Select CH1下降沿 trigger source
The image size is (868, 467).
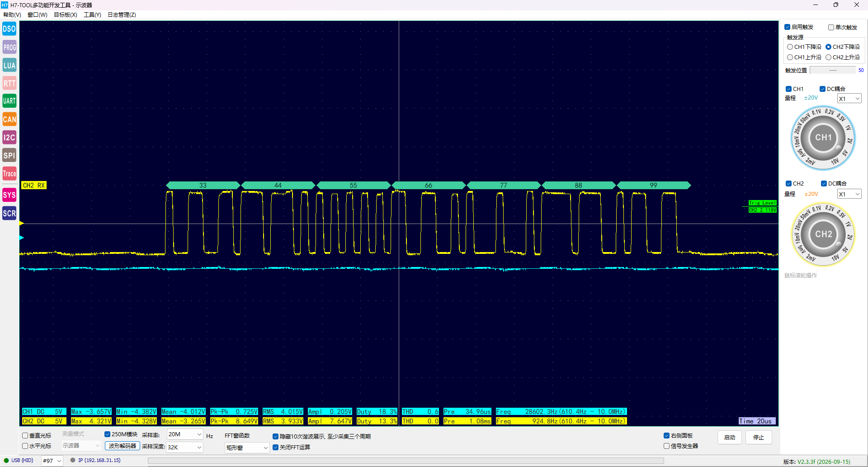click(790, 47)
